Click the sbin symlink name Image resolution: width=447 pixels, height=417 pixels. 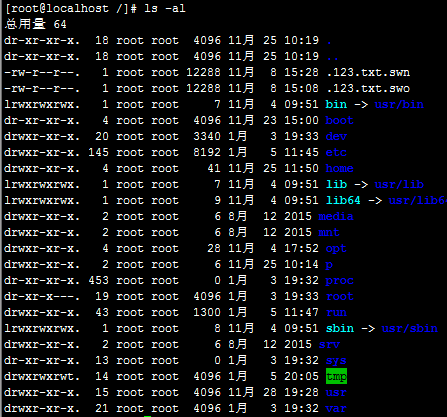339,328
